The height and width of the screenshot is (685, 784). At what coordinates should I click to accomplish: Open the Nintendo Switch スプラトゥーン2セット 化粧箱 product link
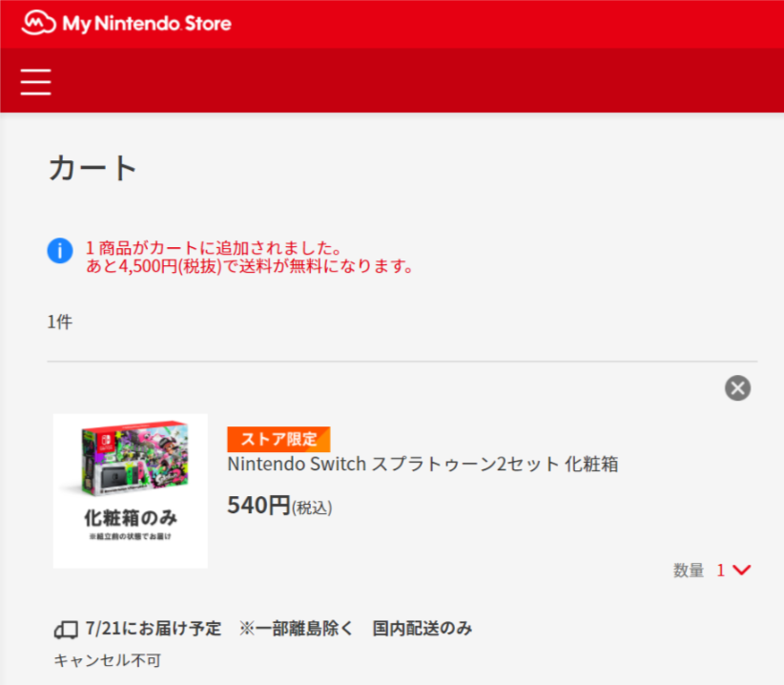click(423, 464)
